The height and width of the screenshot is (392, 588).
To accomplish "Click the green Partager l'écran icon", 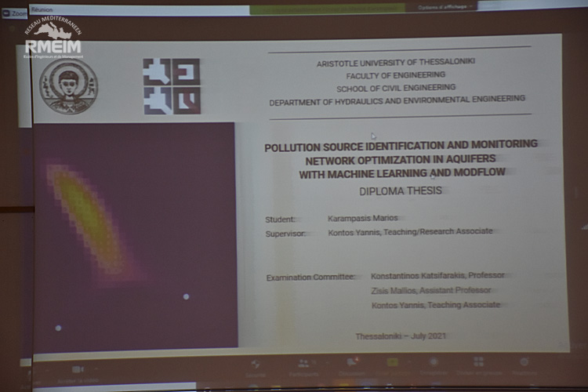I will point(392,362).
